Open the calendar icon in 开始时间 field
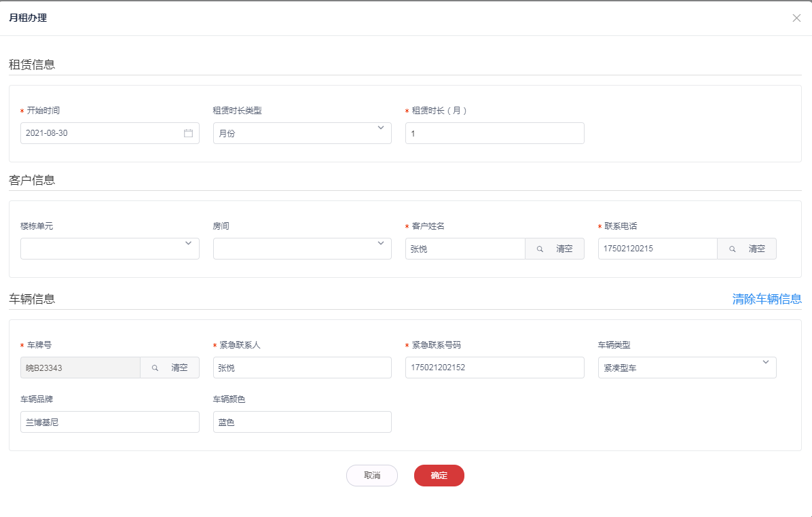Screen dimensions: 812x517 (189, 133)
